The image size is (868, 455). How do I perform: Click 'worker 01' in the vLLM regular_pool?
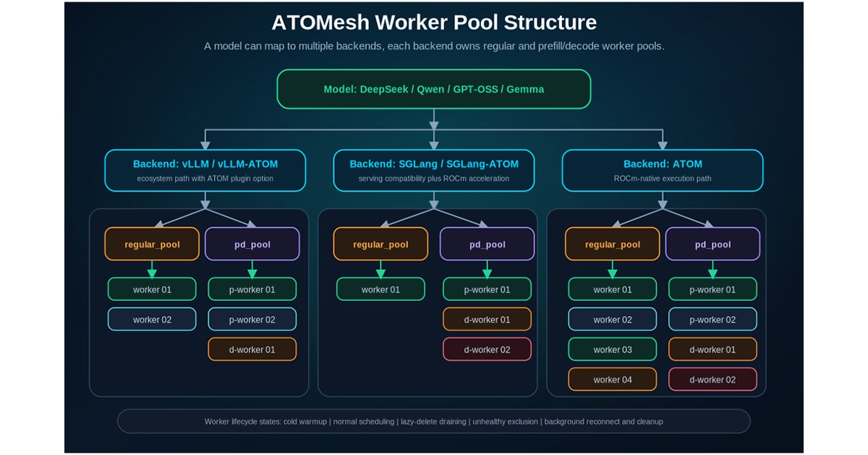tap(152, 289)
